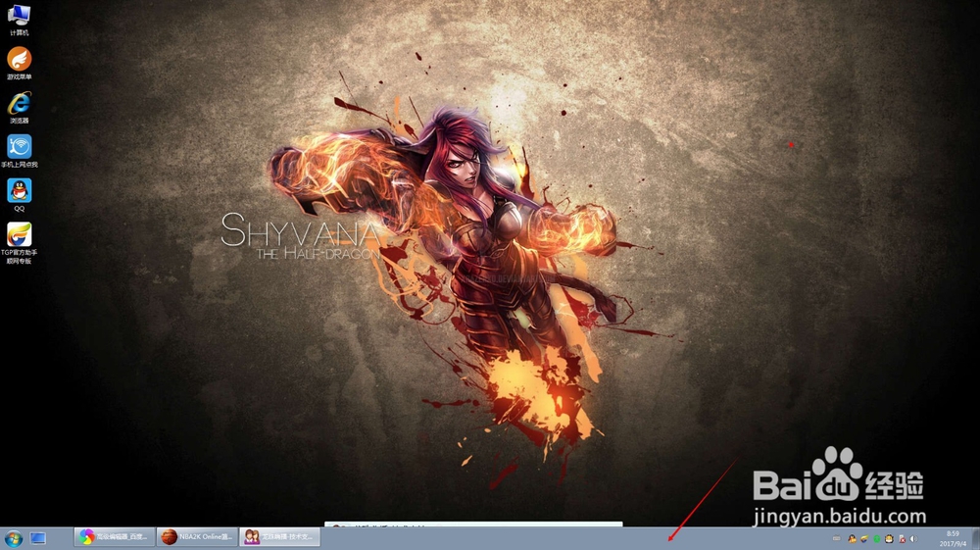Viewport: 980px width, 550px height.
Task: Click the show desktop quick-launch icon
Action: tap(38, 538)
